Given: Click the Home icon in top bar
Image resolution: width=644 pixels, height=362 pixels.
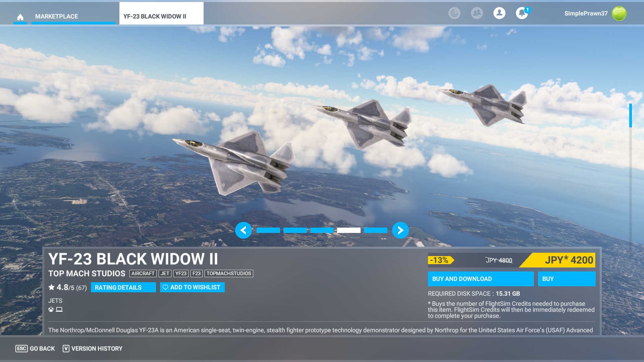Looking at the screenshot, I should [x=20, y=16].
